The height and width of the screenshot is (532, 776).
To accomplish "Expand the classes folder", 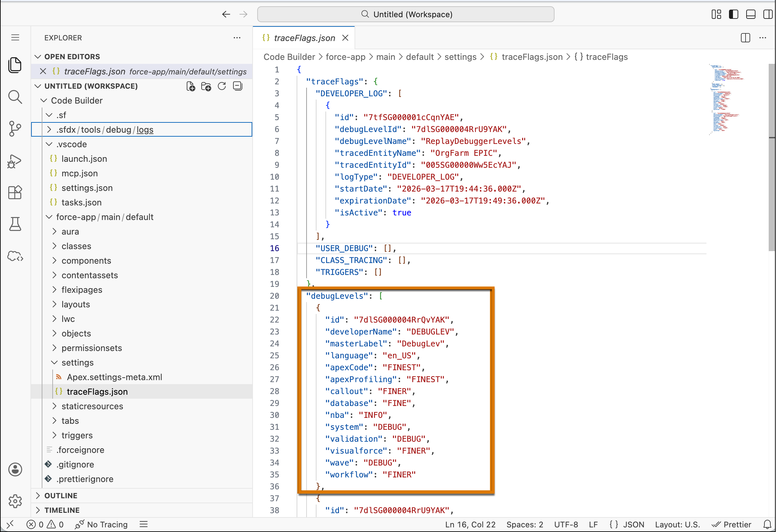I will (x=54, y=246).
